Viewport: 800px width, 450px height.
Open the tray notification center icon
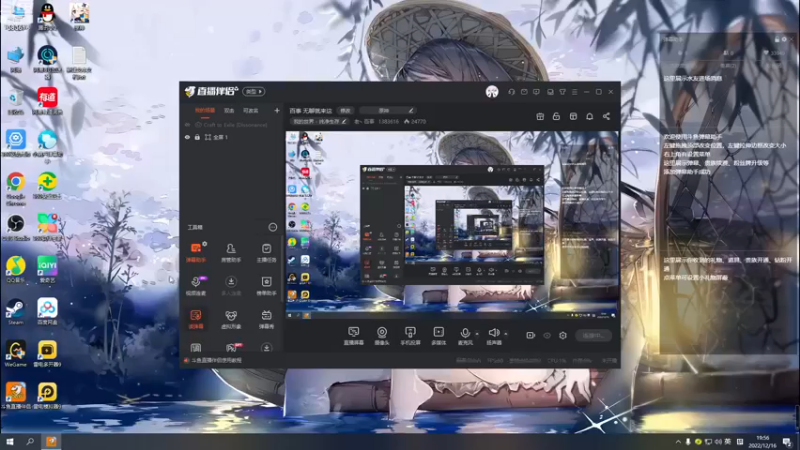tap(787, 442)
